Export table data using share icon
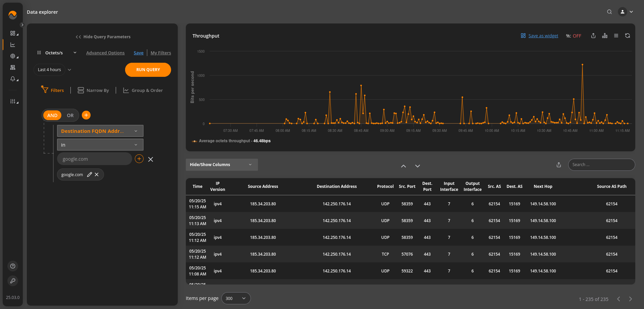Viewport: 644px width, 309px height. click(x=558, y=165)
